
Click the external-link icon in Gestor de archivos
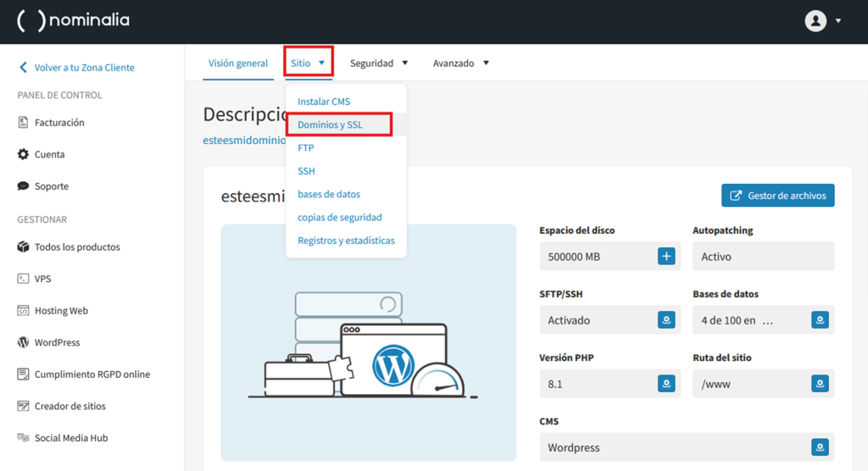(x=736, y=196)
